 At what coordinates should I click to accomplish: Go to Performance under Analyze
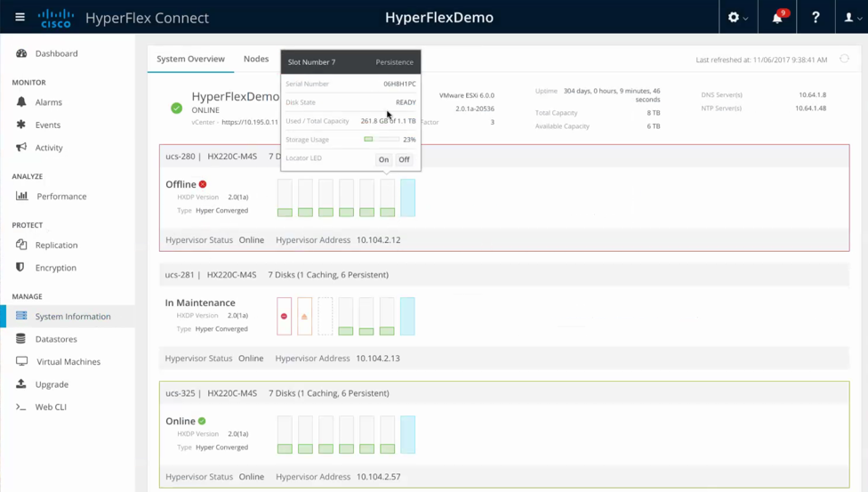tap(60, 196)
